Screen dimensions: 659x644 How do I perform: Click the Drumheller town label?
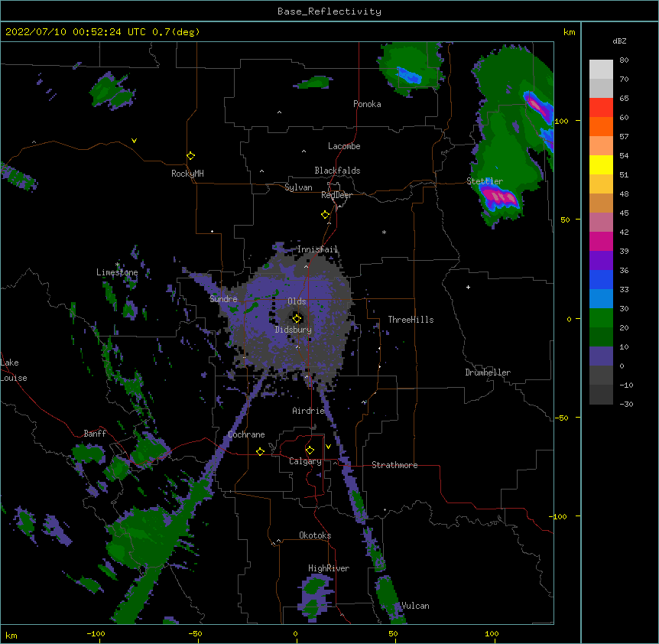coord(488,372)
